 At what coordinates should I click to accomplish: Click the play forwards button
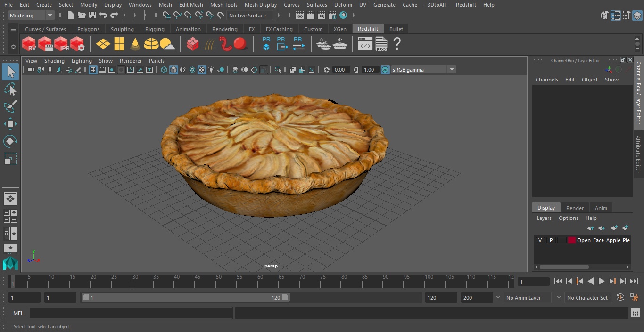point(601,281)
